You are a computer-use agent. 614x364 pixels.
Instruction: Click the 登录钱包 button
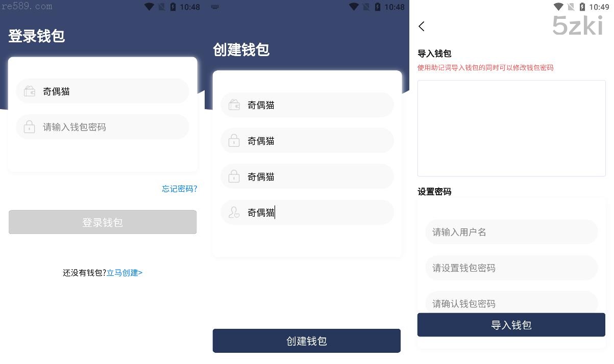click(x=103, y=222)
